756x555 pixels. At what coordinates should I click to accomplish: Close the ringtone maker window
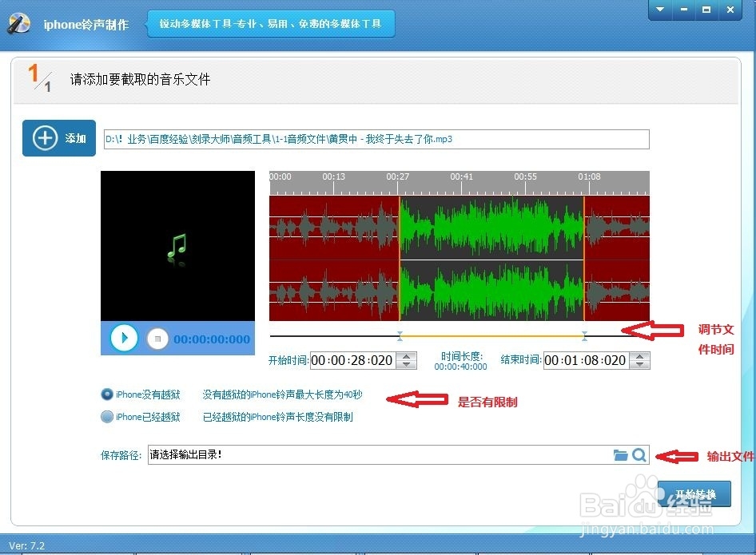[x=730, y=9]
